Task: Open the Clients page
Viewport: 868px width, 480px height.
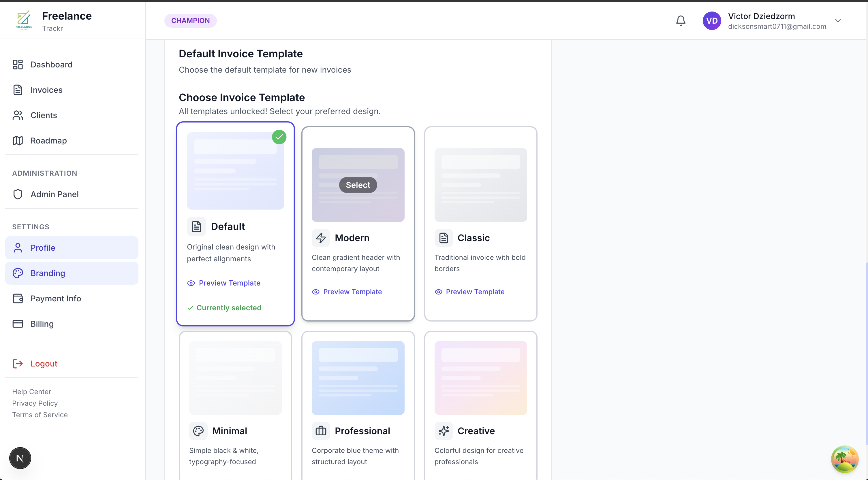Action: tap(44, 115)
